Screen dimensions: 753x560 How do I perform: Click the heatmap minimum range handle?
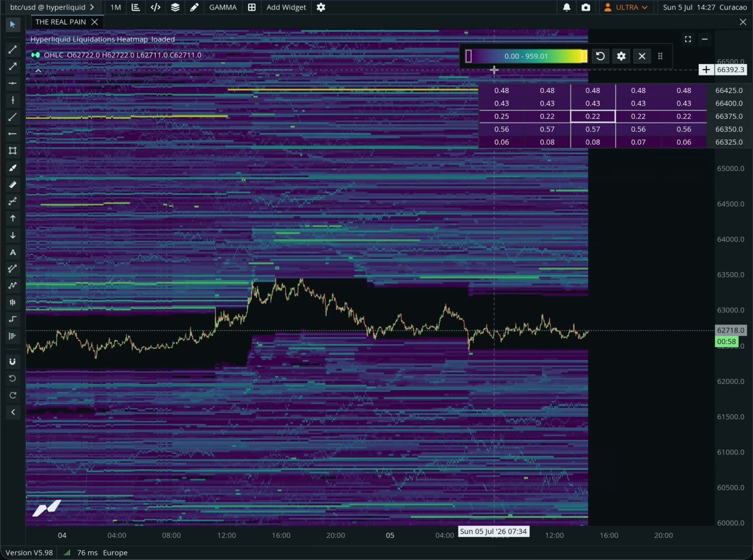click(468, 56)
